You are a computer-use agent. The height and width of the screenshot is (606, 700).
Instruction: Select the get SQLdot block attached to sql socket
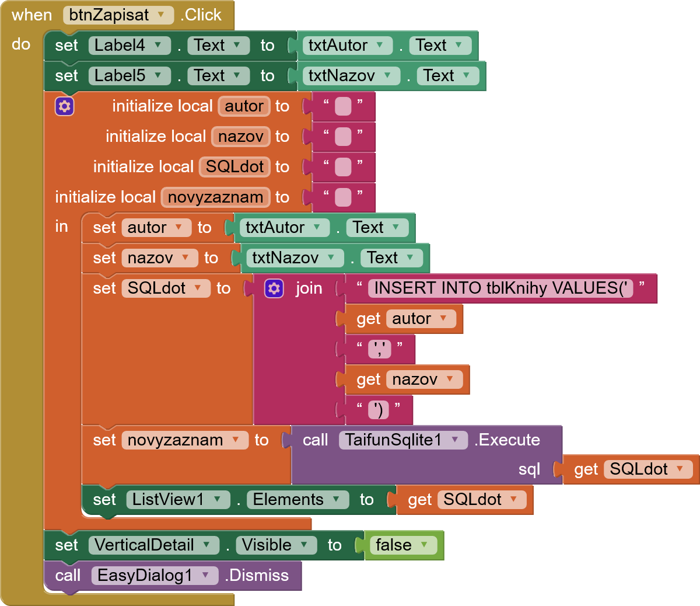click(x=630, y=469)
